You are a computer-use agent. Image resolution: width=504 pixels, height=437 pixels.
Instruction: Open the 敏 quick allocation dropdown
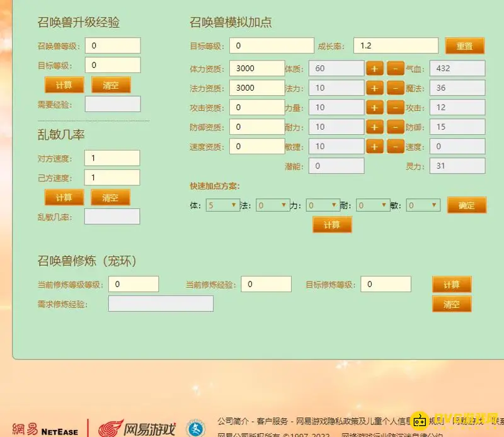tap(423, 205)
